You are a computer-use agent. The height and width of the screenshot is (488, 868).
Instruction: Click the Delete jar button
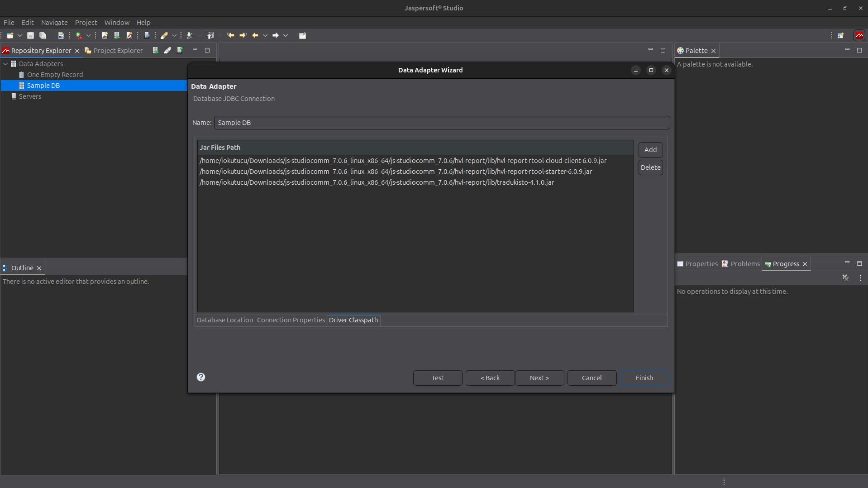tap(650, 167)
